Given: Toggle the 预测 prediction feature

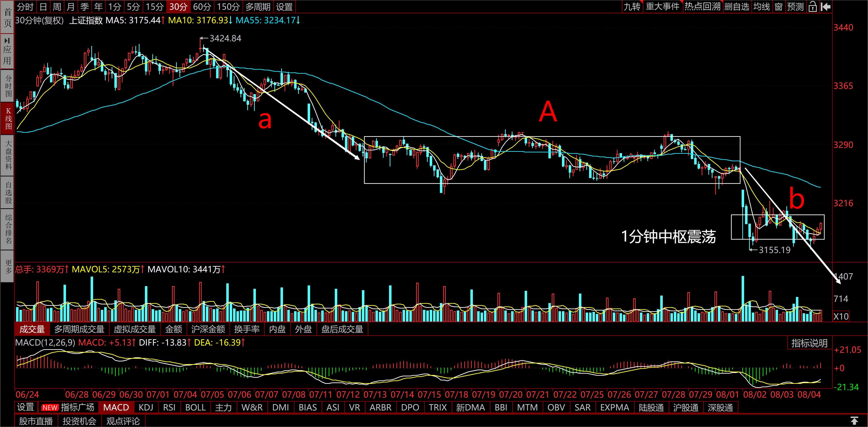Looking at the screenshot, I should tap(796, 6).
